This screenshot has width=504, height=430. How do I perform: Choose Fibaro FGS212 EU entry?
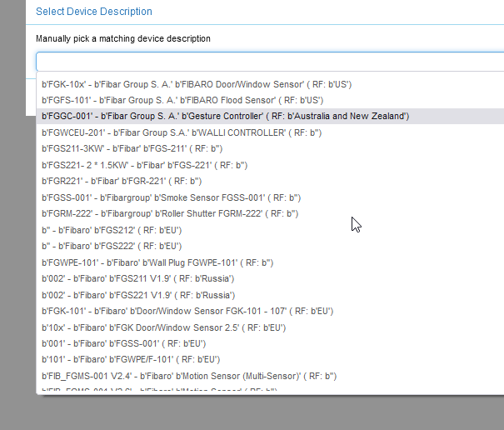click(112, 230)
